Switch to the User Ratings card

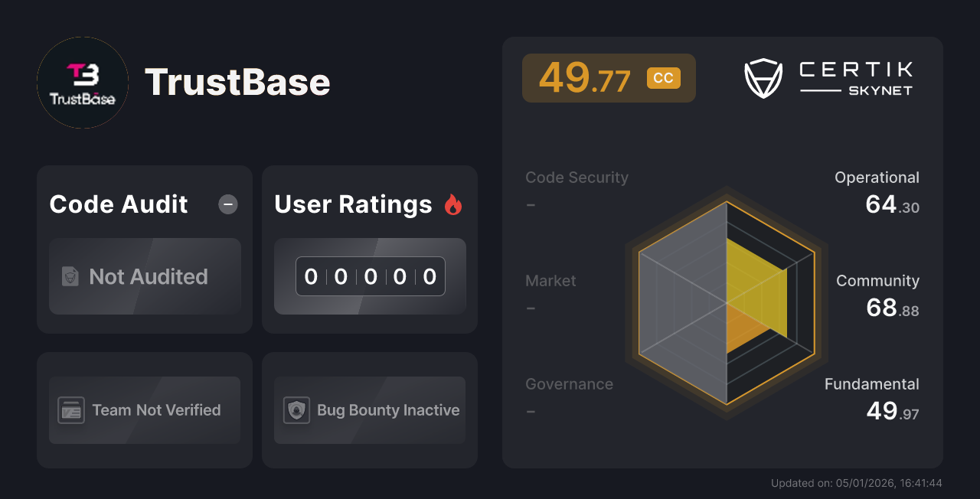pos(353,204)
